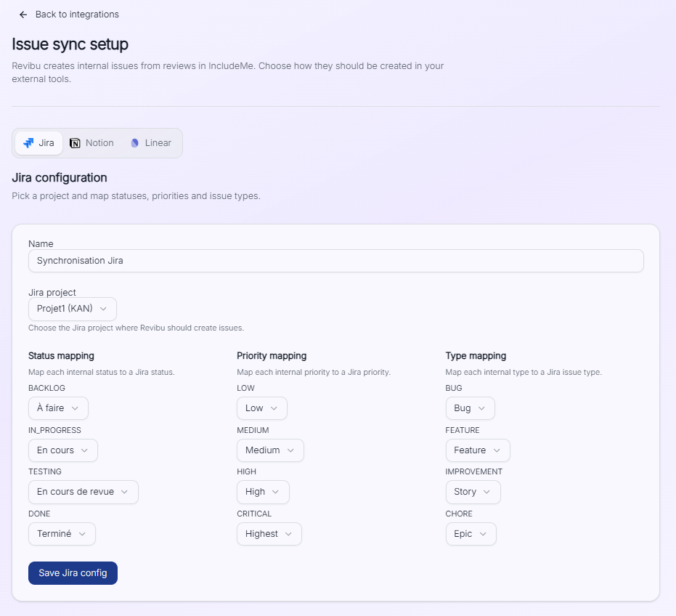Click the Notion icon next to its label
This screenshot has width=676, height=616.
tap(74, 142)
